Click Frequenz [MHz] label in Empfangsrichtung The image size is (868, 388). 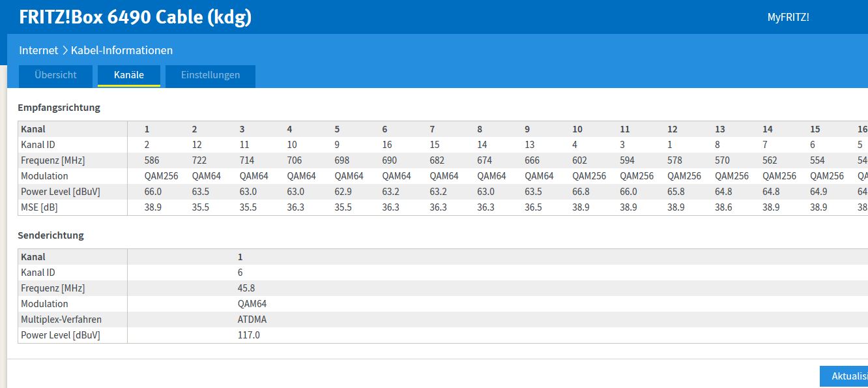tap(53, 160)
